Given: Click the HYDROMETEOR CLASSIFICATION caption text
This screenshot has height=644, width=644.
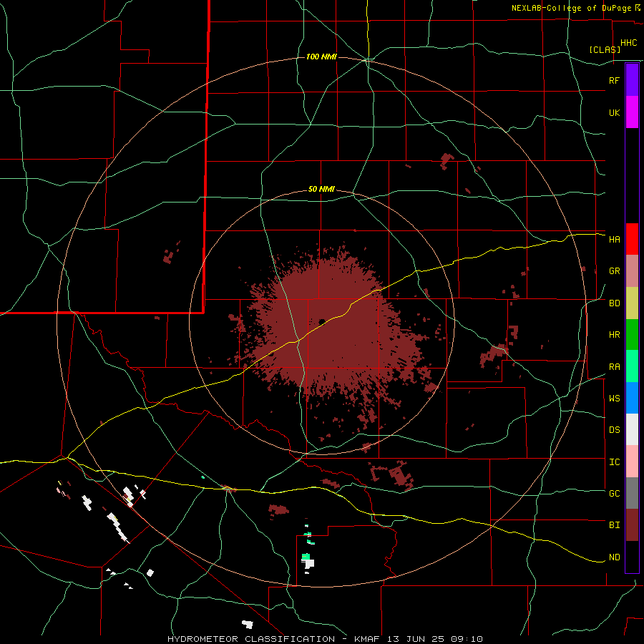Looking at the screenshot, I should coord(251,639).
